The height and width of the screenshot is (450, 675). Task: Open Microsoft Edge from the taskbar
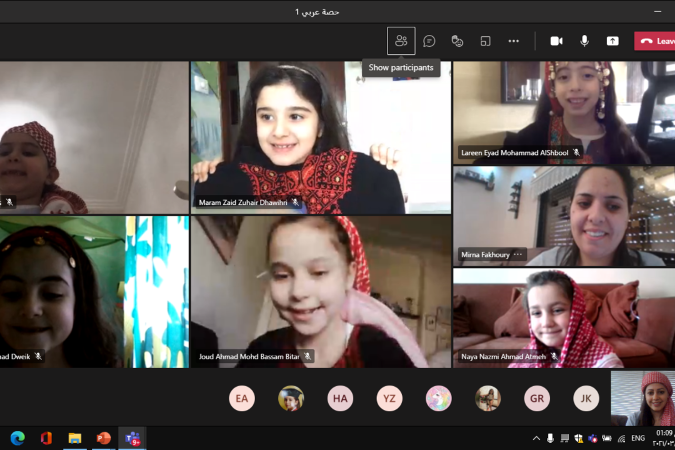click(17, 438)
